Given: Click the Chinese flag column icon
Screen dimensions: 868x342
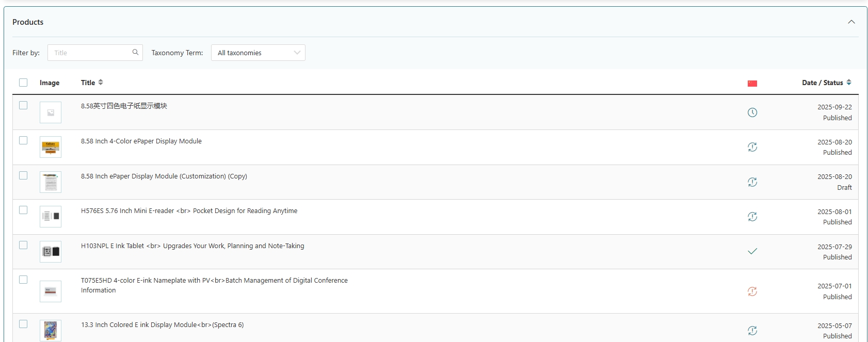Looking at the screenshot, I should pyautogui.click(x=752, y=83).
